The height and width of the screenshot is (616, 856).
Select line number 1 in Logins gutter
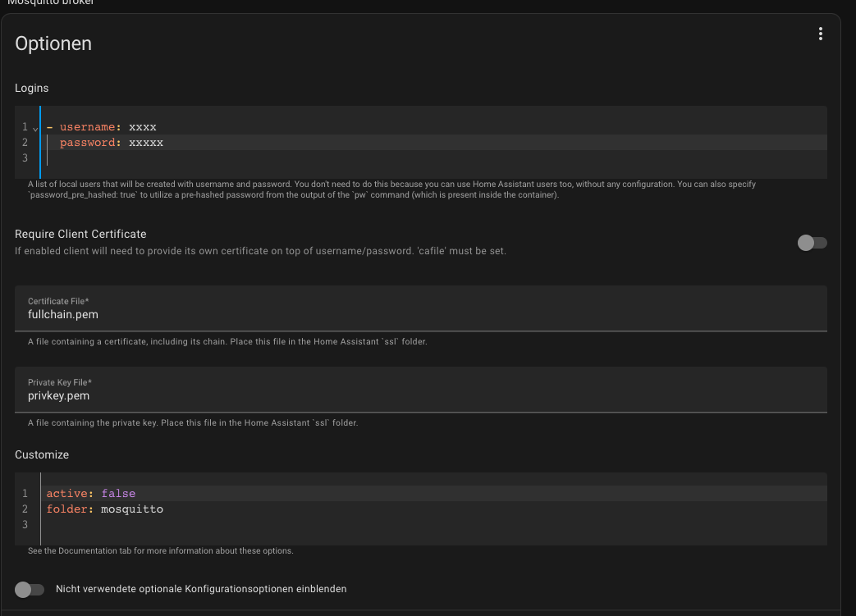tap(25, 127)
